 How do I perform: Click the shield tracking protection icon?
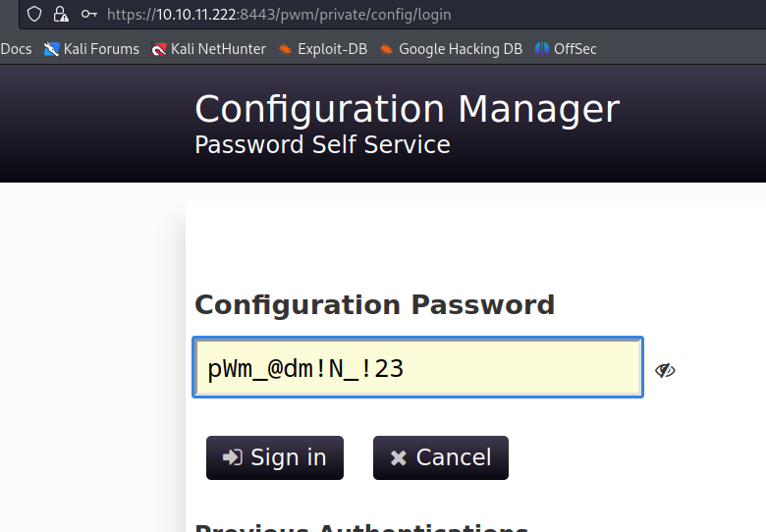pyautogui.click(x=36, y=14)
